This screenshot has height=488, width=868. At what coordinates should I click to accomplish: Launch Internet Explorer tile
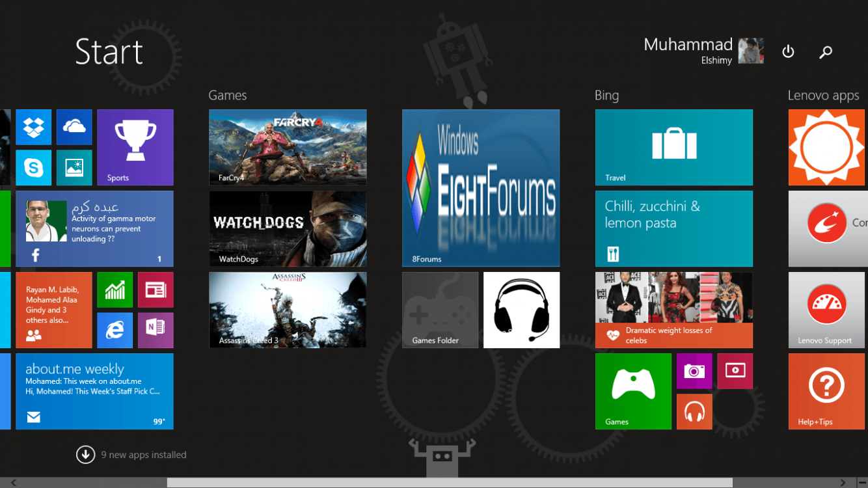(115, 331)
